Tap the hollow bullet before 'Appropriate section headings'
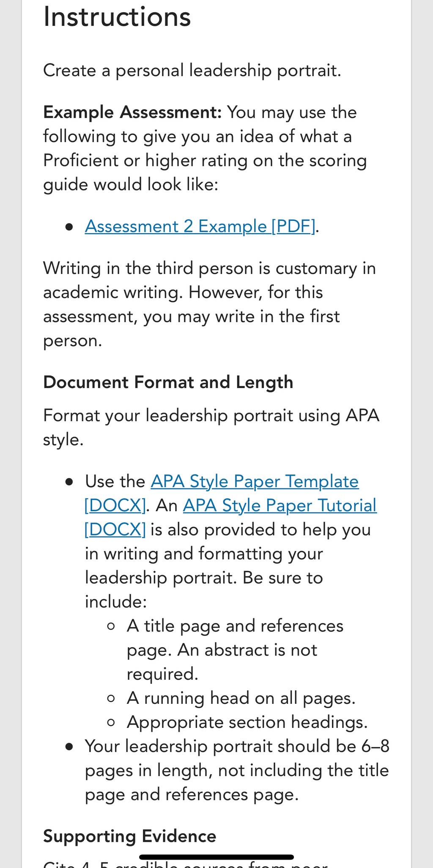 pyautogui.click(x=111, y=723)
